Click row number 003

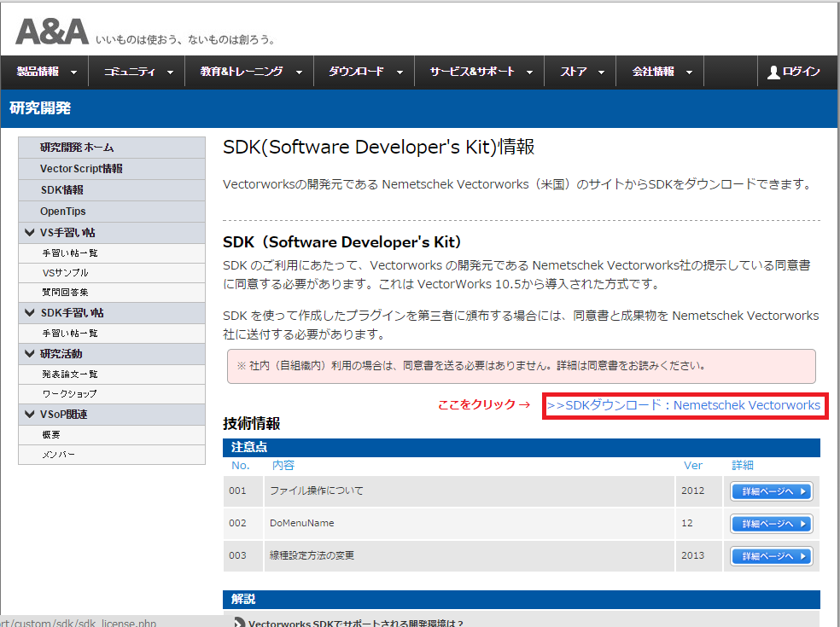[237, 555]
